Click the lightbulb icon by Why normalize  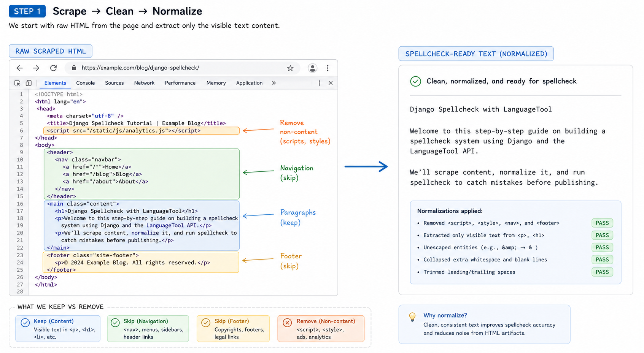click(x=412, y=317)
